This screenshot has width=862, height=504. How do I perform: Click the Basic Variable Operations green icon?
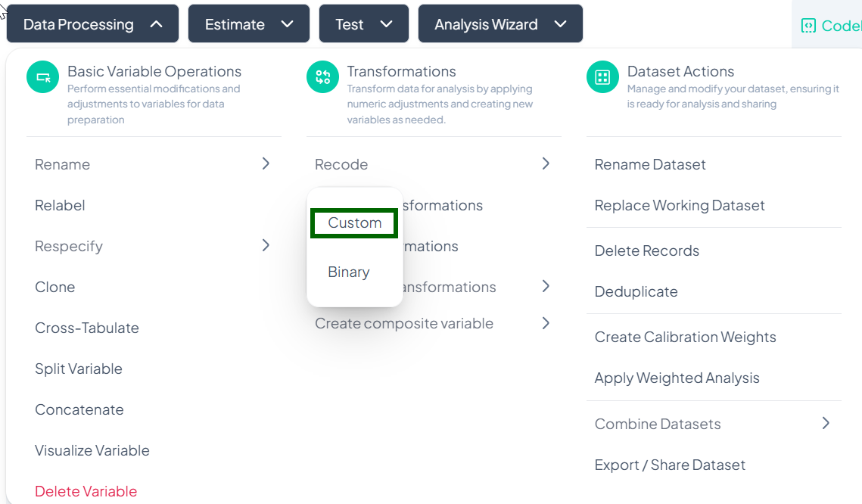42,77
